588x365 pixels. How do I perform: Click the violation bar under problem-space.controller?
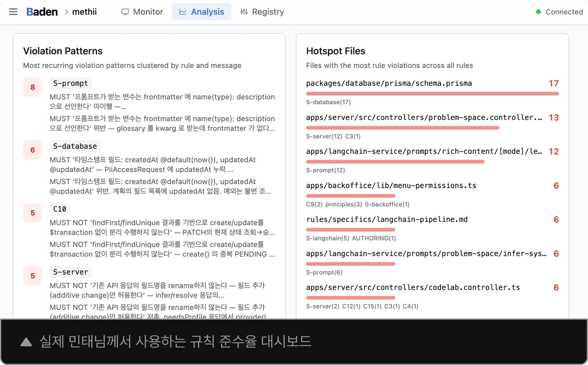click(x=403, y=128)
